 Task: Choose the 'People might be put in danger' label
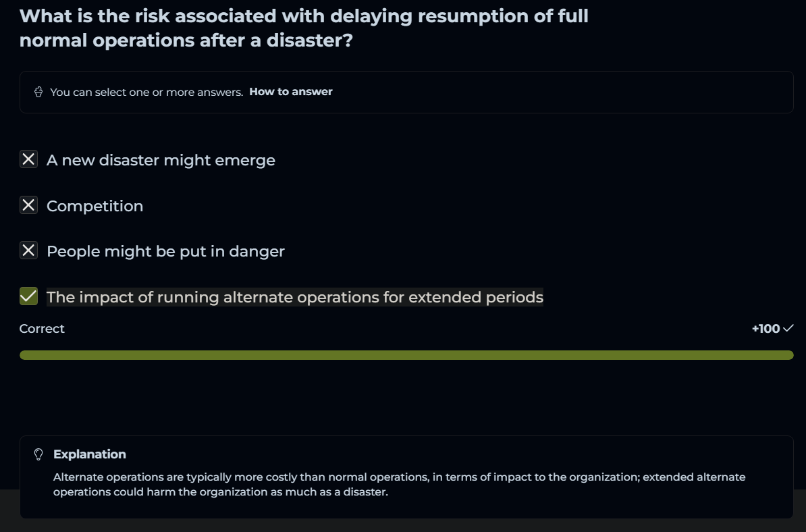(x=165, y=252)
